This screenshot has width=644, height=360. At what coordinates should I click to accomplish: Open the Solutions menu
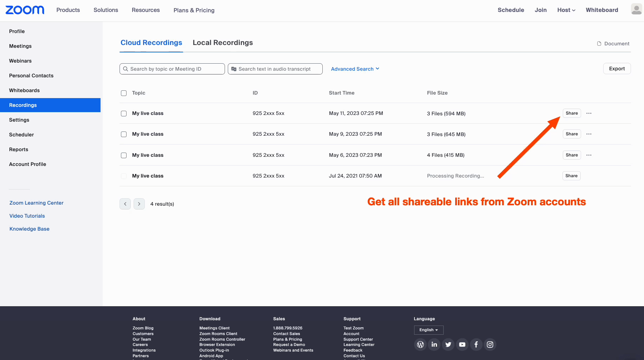106,10
